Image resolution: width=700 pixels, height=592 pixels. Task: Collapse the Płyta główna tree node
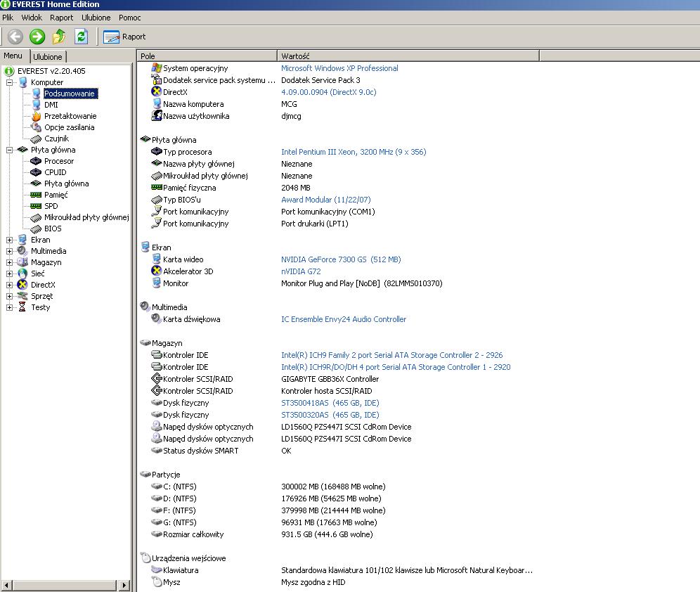coord(9,150)
